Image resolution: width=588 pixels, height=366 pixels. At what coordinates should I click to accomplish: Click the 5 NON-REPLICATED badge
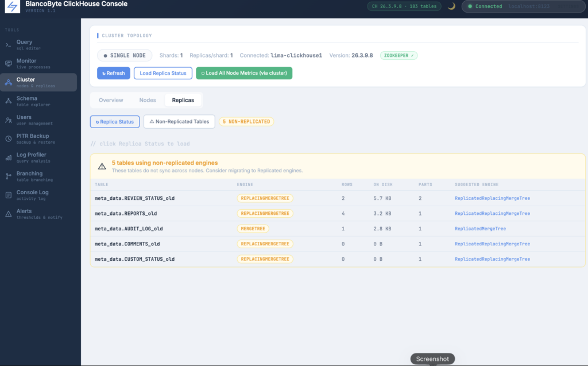click(246, 122)
